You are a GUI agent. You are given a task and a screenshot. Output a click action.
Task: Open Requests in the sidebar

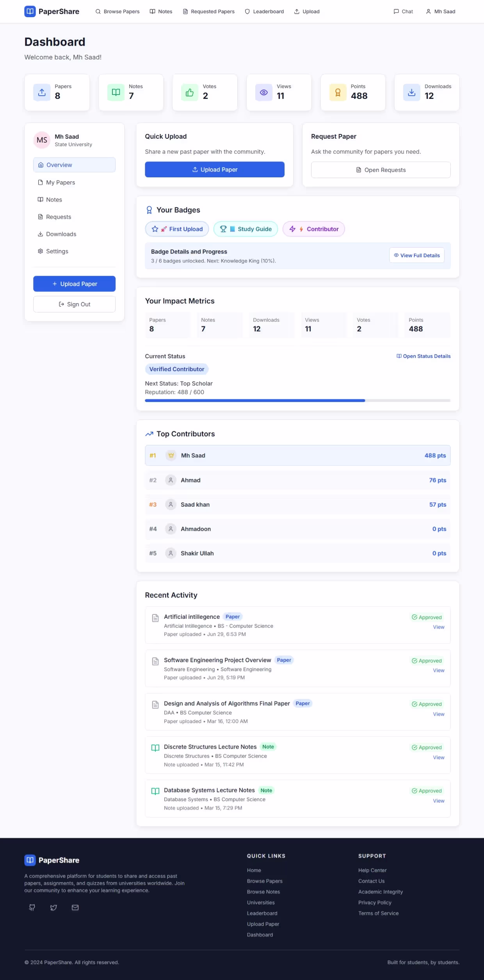(74, 217)
